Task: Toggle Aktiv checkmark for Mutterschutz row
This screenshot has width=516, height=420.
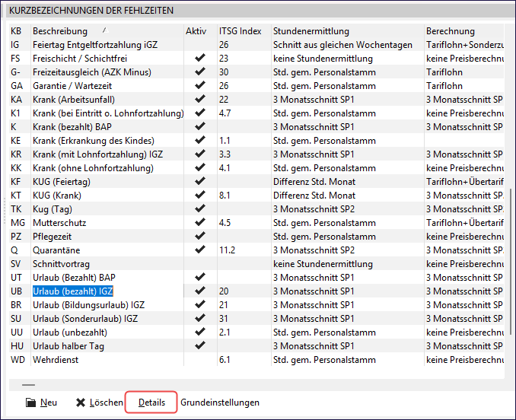Action: click(x=200, y=222)
